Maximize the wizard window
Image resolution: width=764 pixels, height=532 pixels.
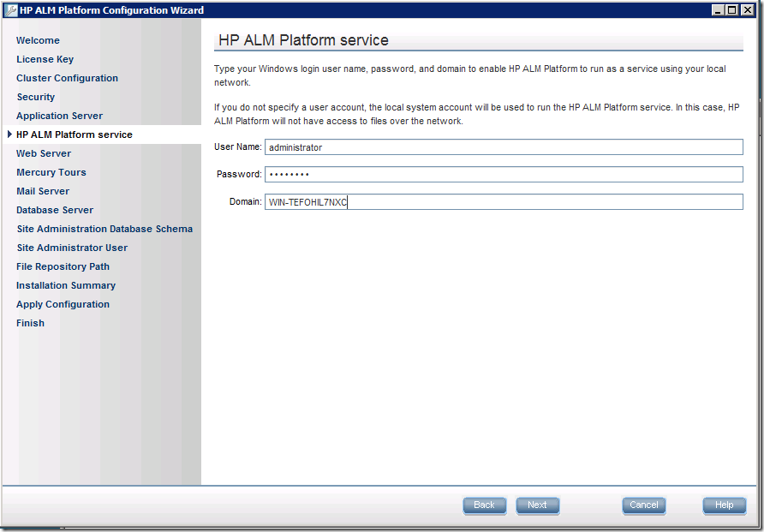[731, 9]
